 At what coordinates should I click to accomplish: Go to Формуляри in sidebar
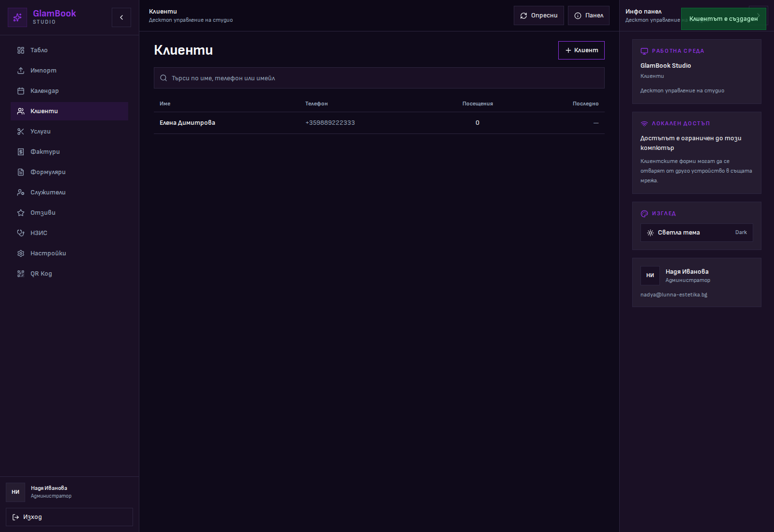pos(48,172)
